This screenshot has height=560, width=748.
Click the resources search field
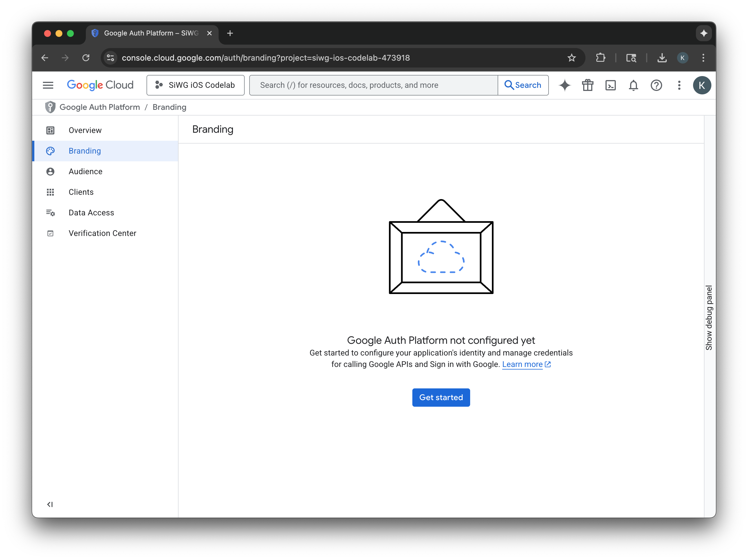point(372,85)
